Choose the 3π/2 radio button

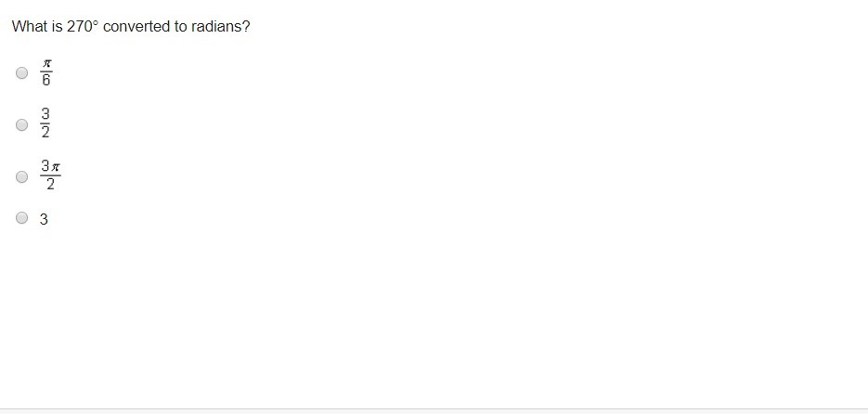click(21, 175)
